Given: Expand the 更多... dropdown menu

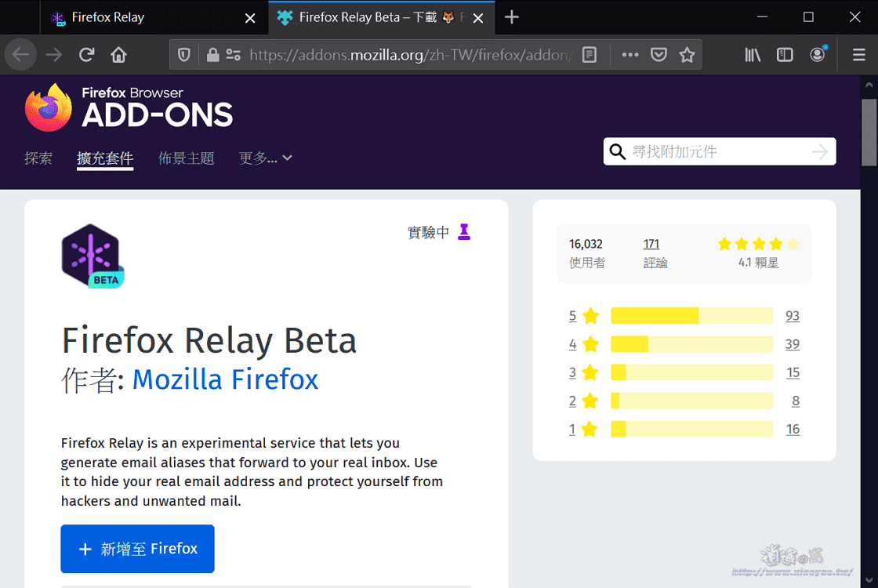Looking at the screenshot, I should (x=266, y=158).
